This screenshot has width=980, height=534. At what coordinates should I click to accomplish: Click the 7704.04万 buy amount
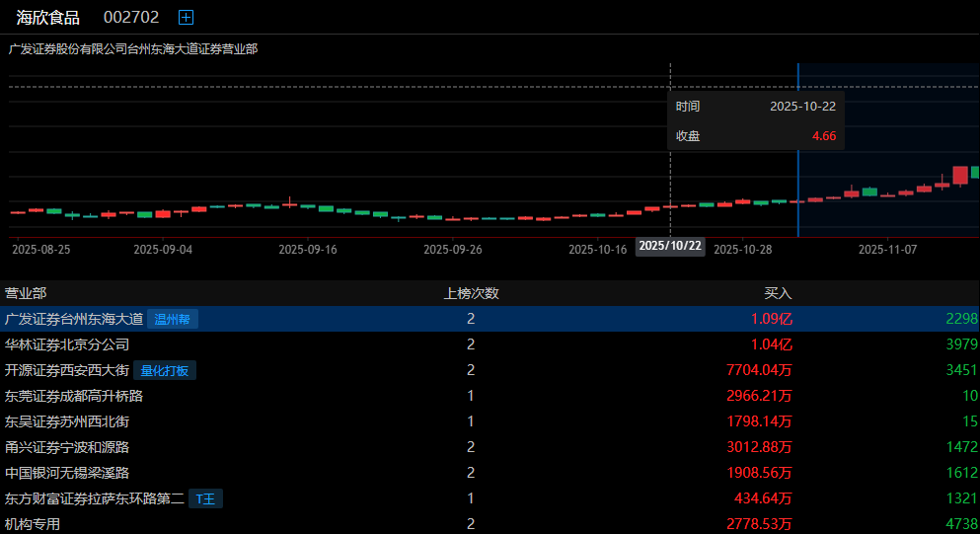[x=759, y=370]
